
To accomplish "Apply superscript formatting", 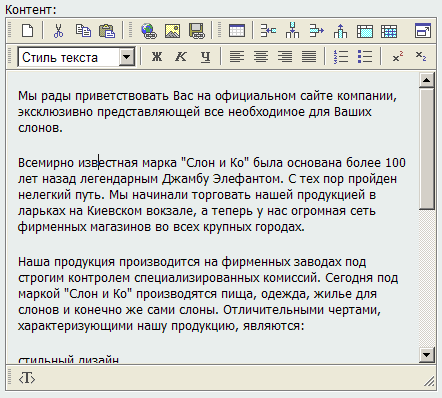I will 397,57.
